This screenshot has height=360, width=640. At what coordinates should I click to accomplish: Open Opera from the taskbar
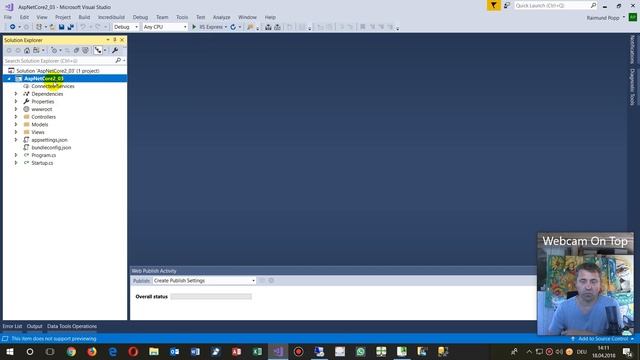point(133,351)
